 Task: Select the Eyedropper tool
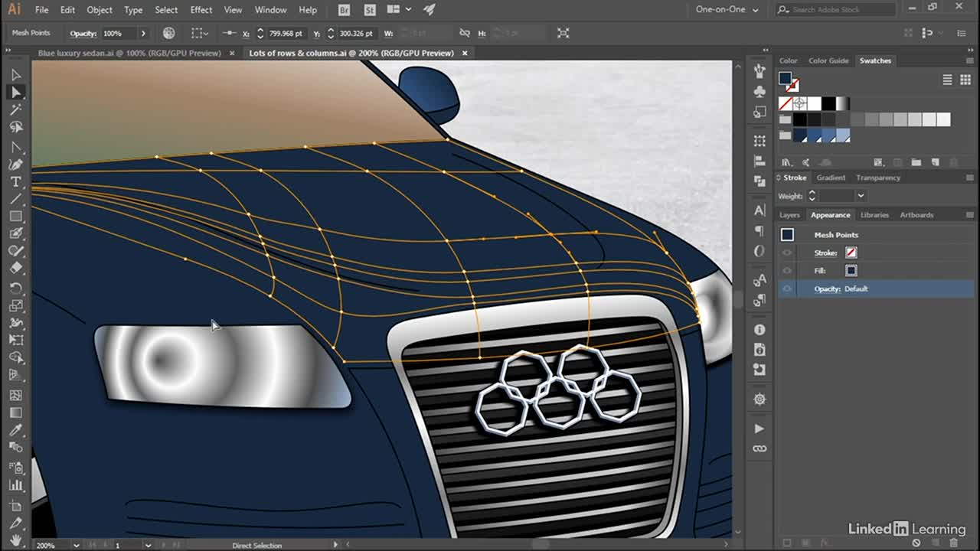click(x=15, y=431)
